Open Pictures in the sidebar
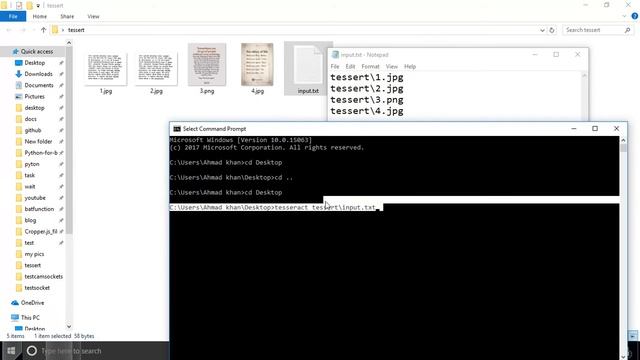The width and height of the screenshot is (640, 360). [34, 97]
